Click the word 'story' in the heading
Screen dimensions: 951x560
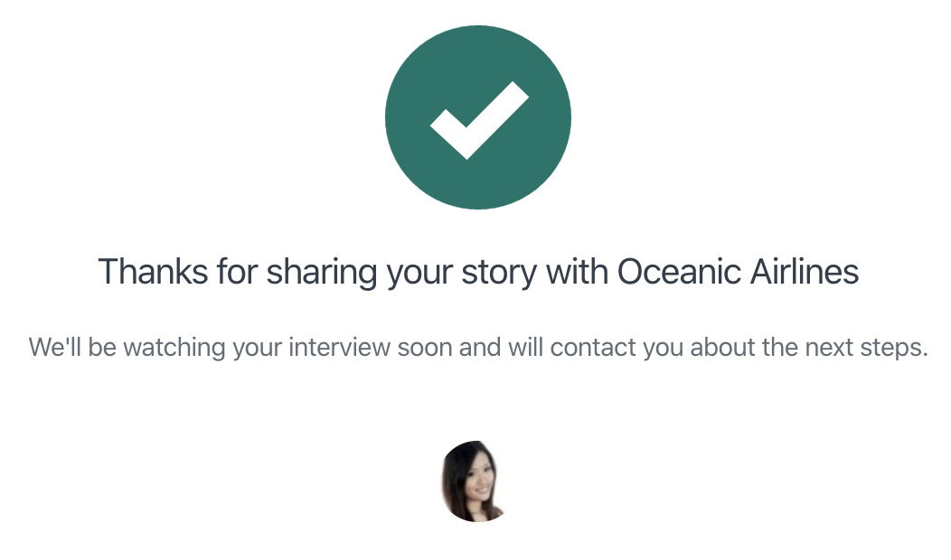click(499, 274)
